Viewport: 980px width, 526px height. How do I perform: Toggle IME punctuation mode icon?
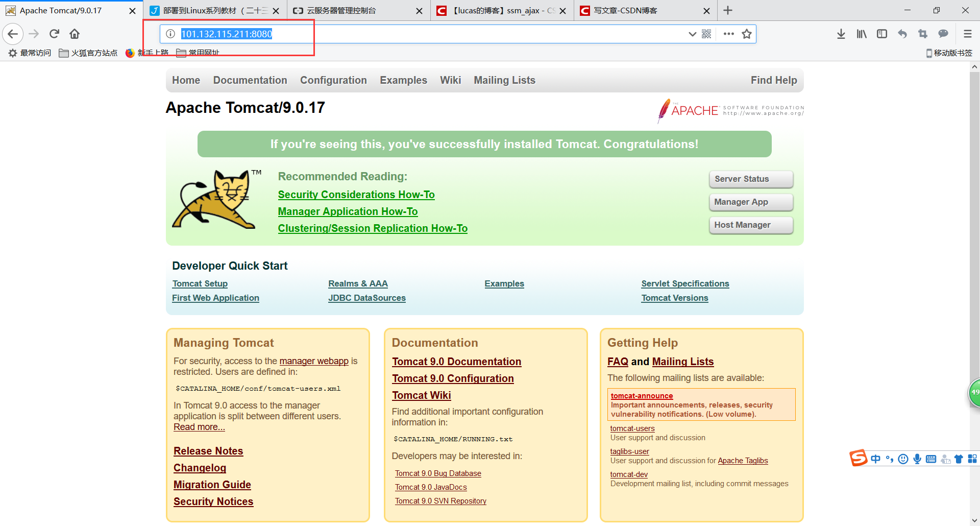890,459
